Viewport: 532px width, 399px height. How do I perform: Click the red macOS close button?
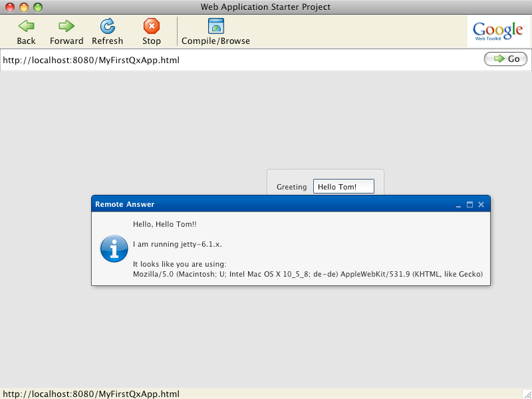click(10, 7)
